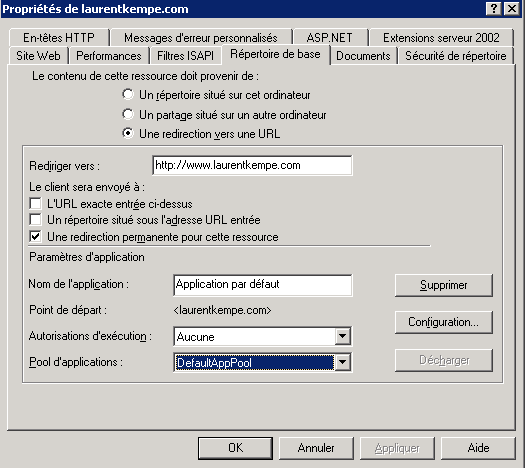The height and width of the screenshot is (468, 525).
Task: Click the 'Paramètres d'application' heading text
Action: coord(87,257)
